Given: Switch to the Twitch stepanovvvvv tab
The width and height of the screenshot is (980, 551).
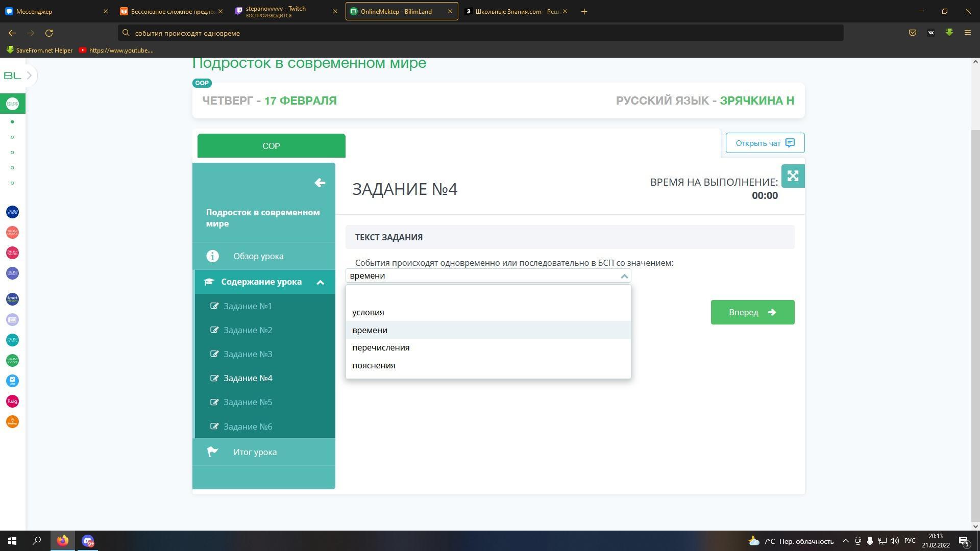Looking at the screenshot, I should [285, 11].
